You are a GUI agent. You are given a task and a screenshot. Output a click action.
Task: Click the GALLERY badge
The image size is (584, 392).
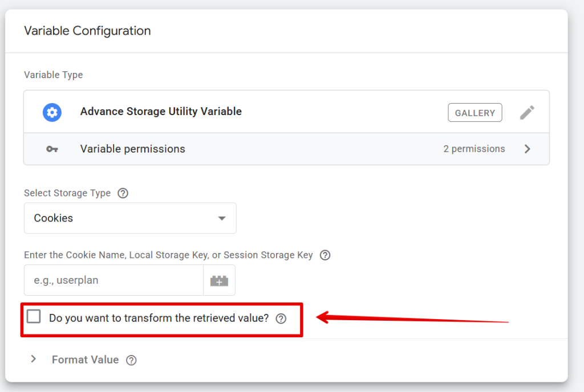(x=474, y=113)
